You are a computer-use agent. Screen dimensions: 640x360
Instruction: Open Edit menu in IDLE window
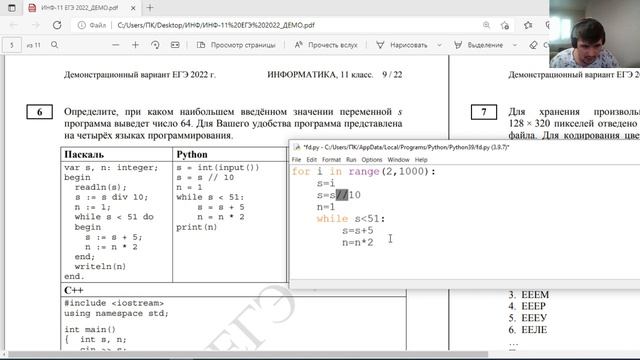[x=311, y=160]
